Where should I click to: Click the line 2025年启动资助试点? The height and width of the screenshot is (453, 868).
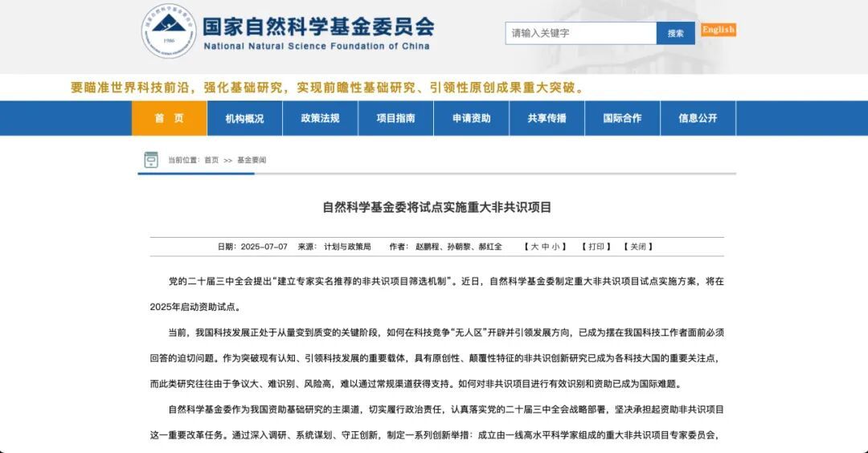pos(194,307)
